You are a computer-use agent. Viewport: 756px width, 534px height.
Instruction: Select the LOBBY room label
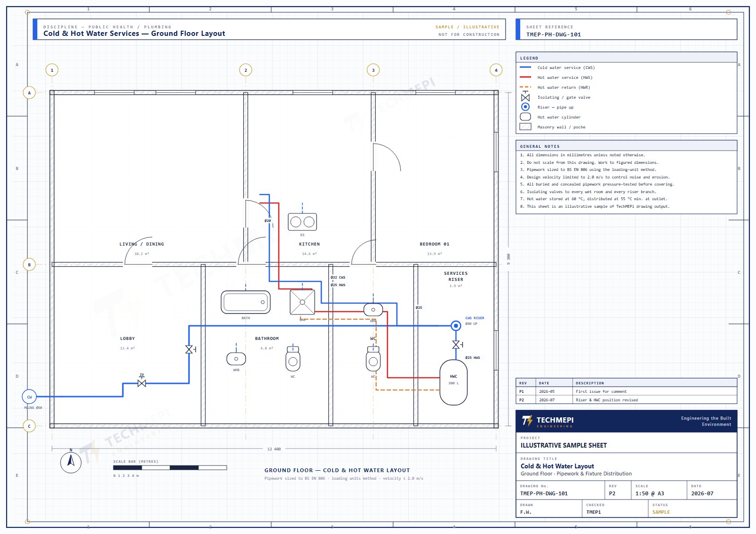128,339
